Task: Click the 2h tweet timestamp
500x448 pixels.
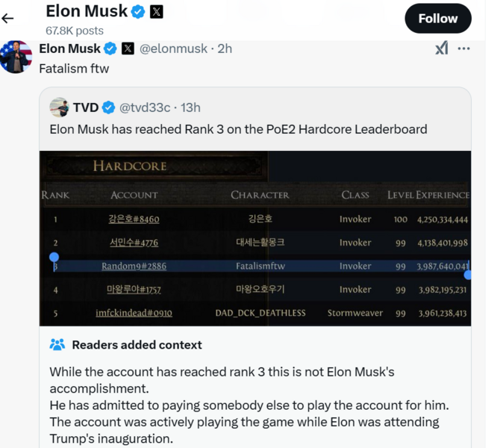Action: [x=225, y=49]
